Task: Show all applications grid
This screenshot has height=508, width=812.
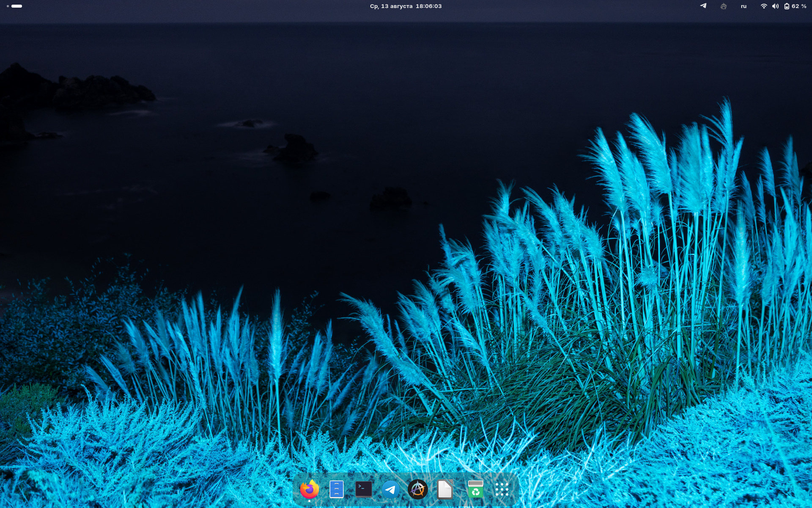Action: coord(502,489)
